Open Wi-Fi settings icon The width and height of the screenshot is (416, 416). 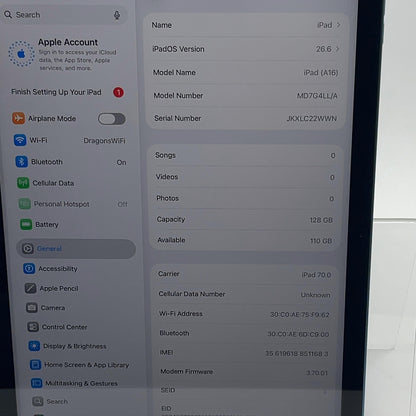tap(20, 140)
